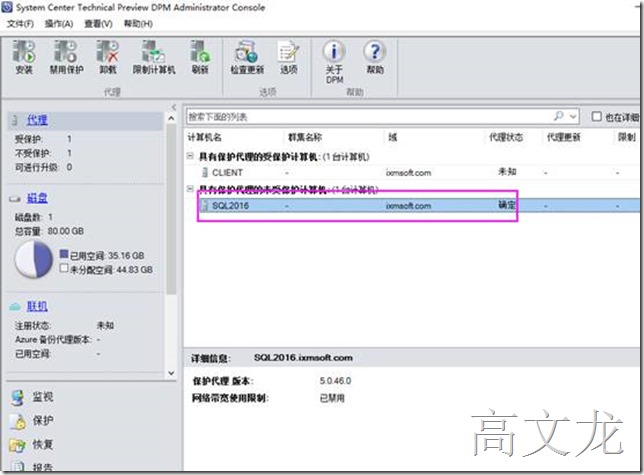Click the search magnifier icon
The image size is (644, 475).
[559, 116]
